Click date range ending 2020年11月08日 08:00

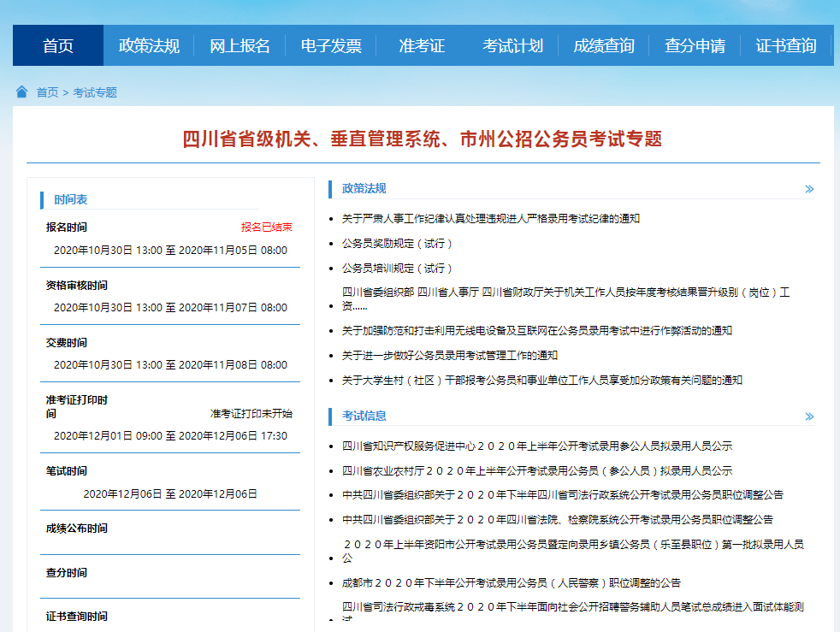(170, 364)
